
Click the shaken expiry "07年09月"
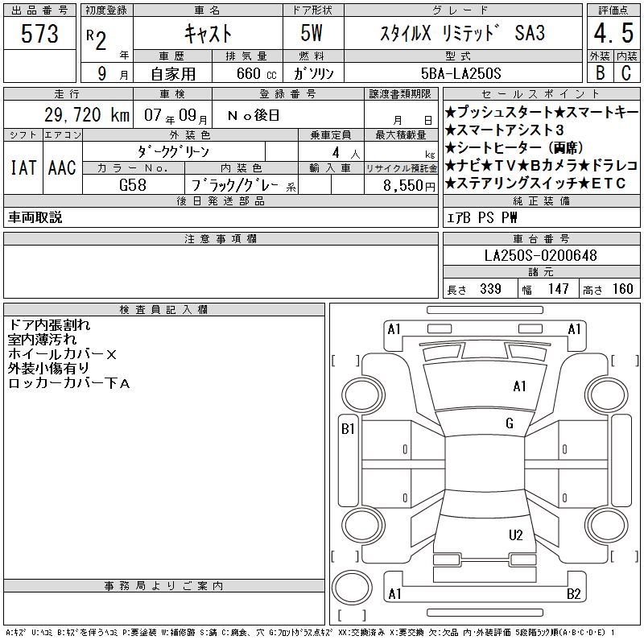pyautogui.click(x=175, y=115)
